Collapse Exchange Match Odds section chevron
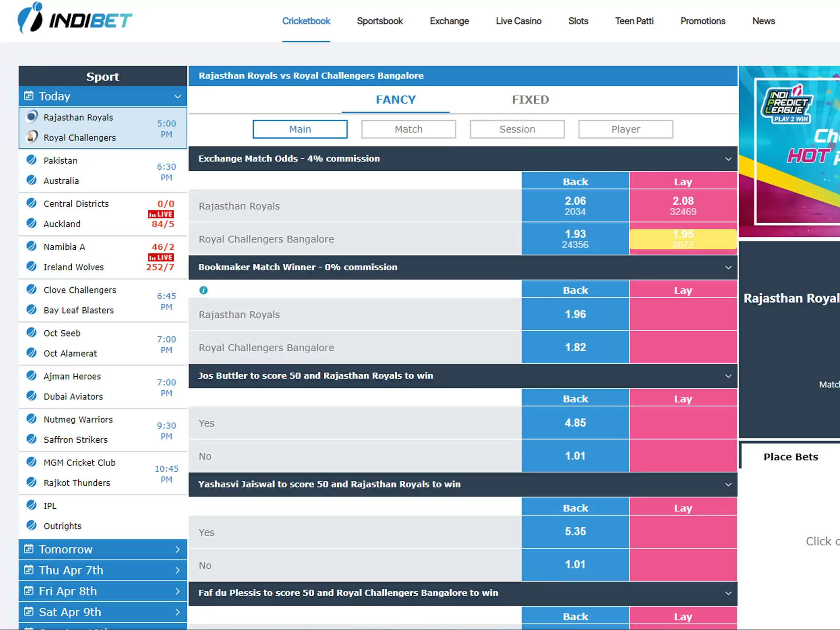Image resolution: width=840 pixels, height=630 pixels. point(728,159)
